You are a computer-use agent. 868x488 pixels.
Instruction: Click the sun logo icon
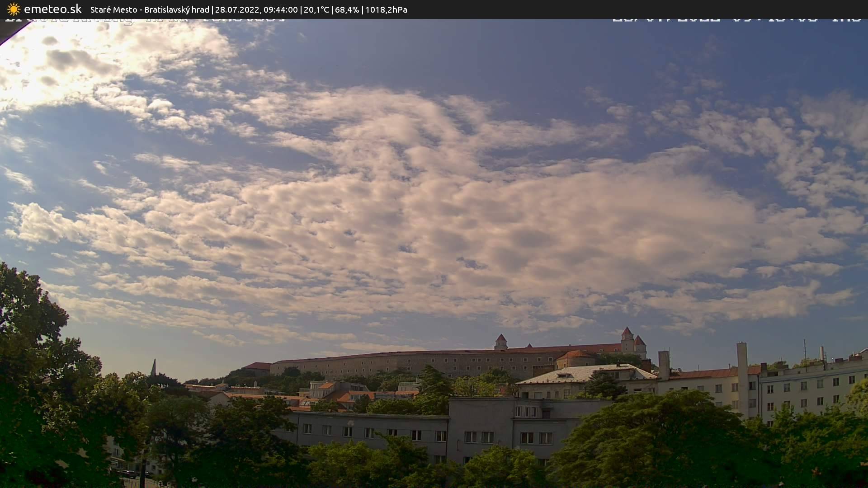[14, 9]
